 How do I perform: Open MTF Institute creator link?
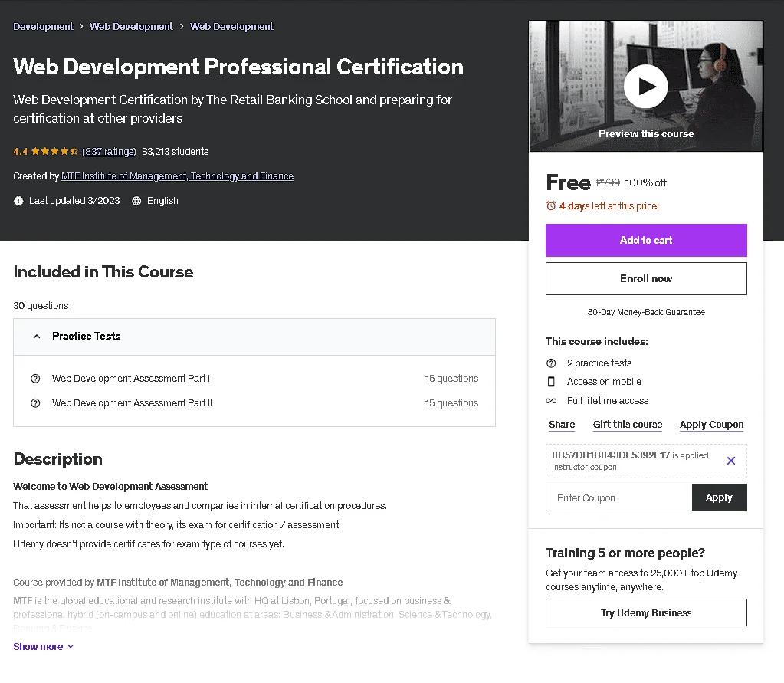[178, 176]
